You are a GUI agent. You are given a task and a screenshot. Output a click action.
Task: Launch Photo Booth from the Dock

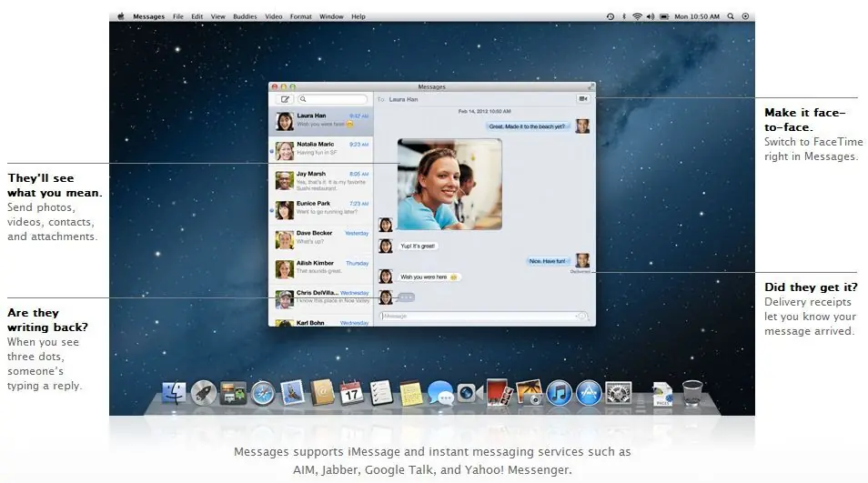499,392
